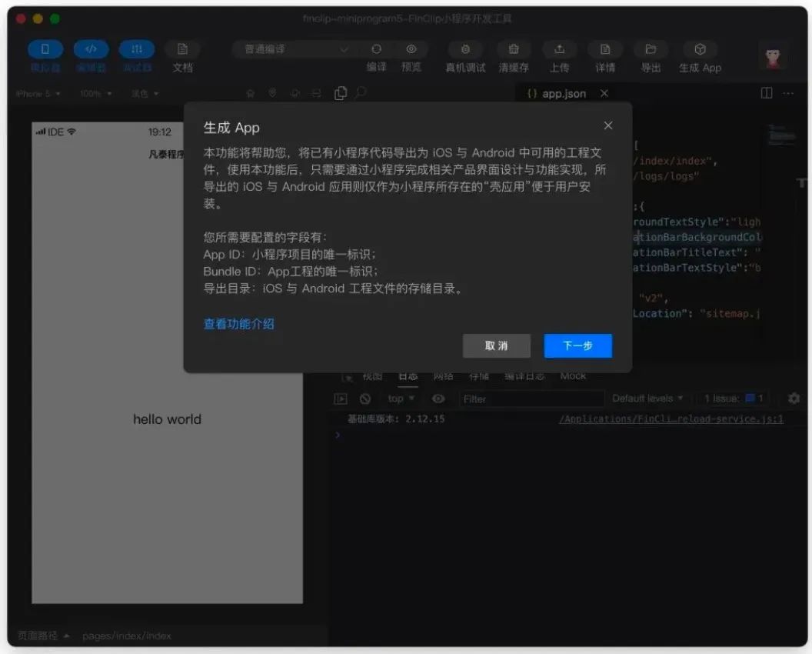Click the simulator location pin icon
The image size is (812, 654).
click(x=272, y=93)
